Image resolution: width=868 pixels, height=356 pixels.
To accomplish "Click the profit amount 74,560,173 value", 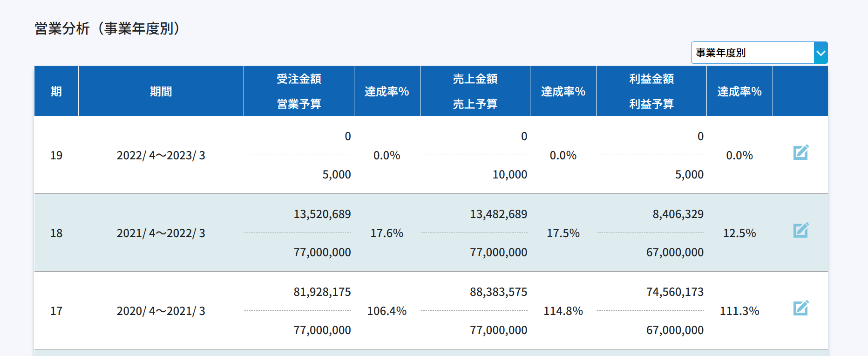I will pyautogui.click(x=675, y=292).
